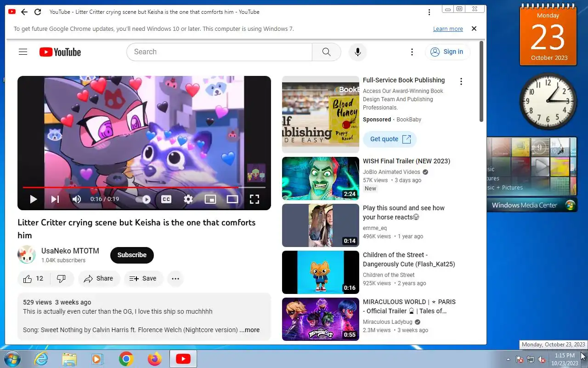Show hidden tray icons arrow
This screenshot has height=368, width=588.
pyautogui.click(x=508, y=359)
